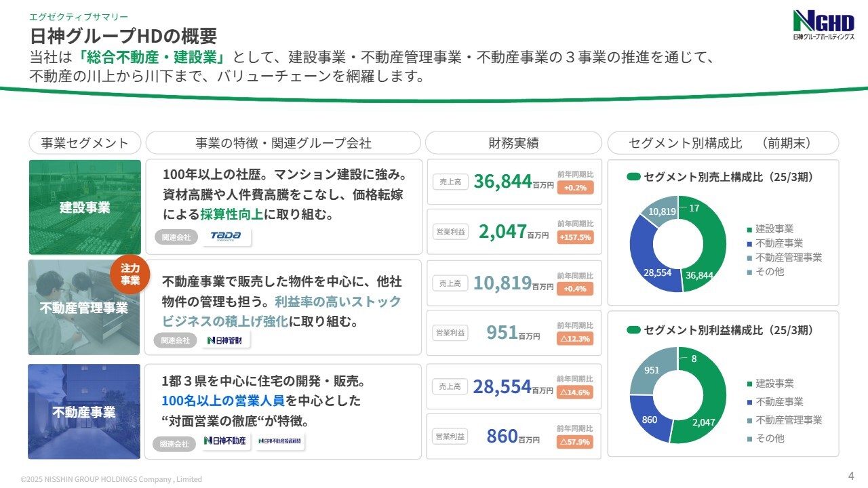Viewport: 868px width, 488px height.
Task: Open the 日神不動産投資顧問 logo
Action: [280, 441]
